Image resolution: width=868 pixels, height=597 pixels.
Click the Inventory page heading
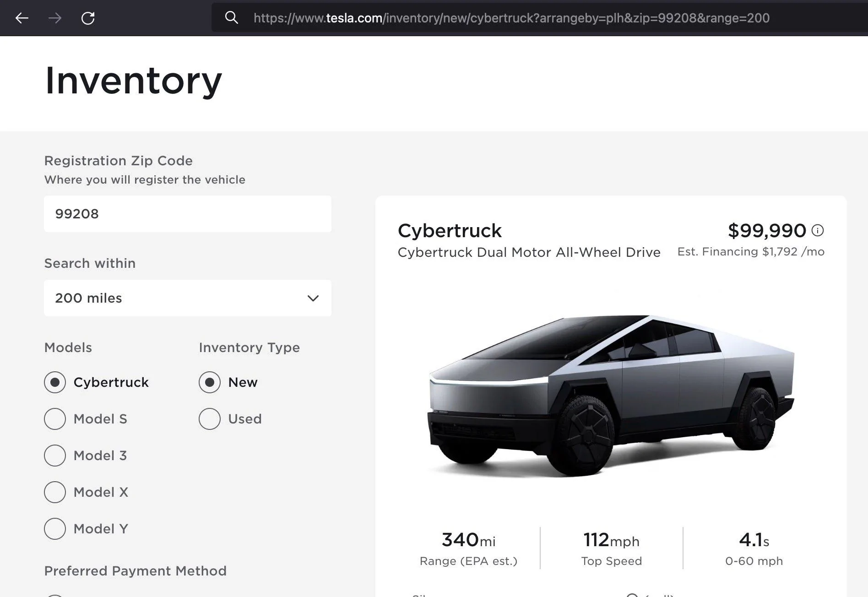tap(133, 81)
